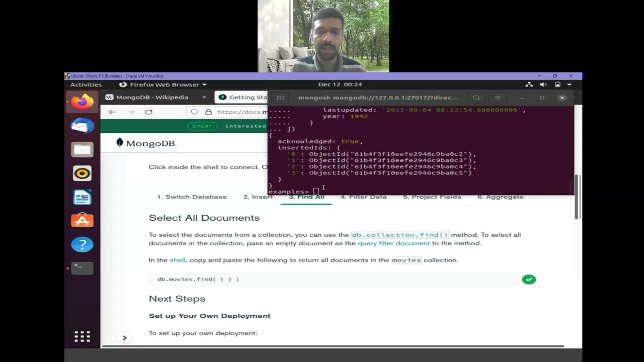Open tracking protection shield in URL bar
Image resolution: width=644 pixels, height=362 pixels.
click(x=194, y=112)
